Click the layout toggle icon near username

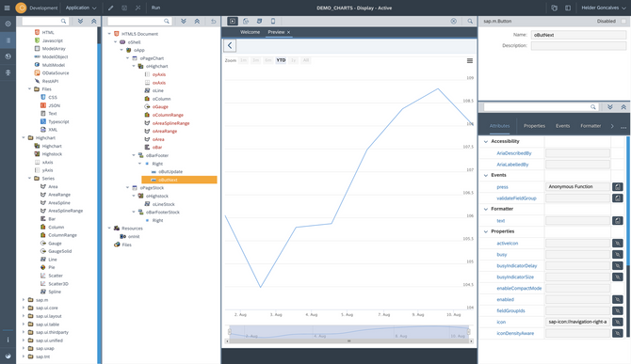pyautogui.click(x=568, y=8)
